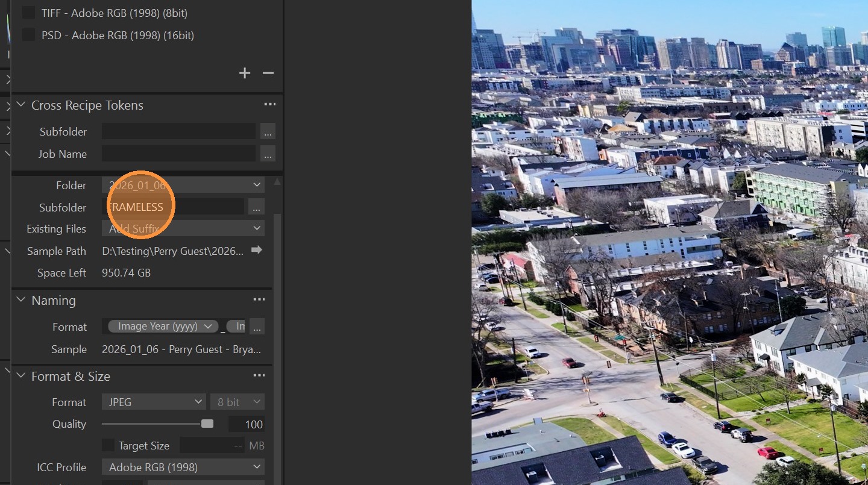The image size is (868, 485).
Task: Open the naming Format token editor button
Action: [257, 327]
